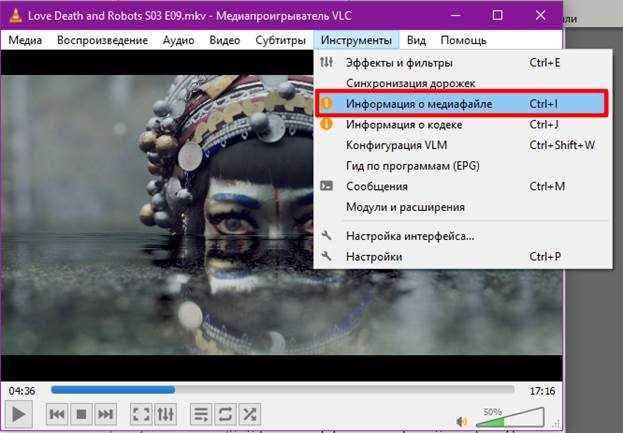This screenshot has width=623, height=433.
Task: Open Гид по программам (EPG)
Action: click(463, 166)
